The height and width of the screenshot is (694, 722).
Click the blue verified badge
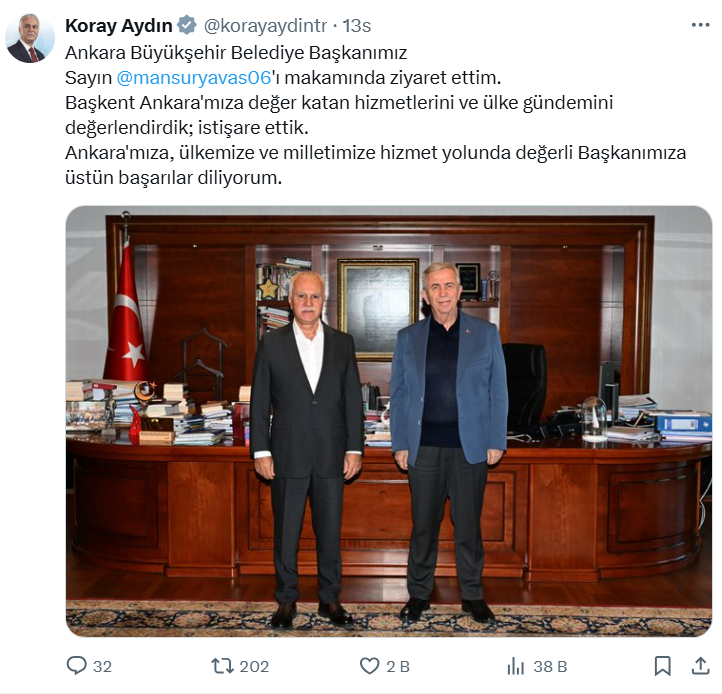(186, 25)
